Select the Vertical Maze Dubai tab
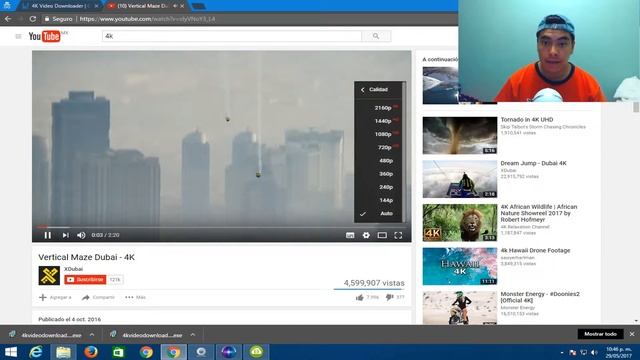Viewport: 640px width, 360px height. (x=142, y=6)
